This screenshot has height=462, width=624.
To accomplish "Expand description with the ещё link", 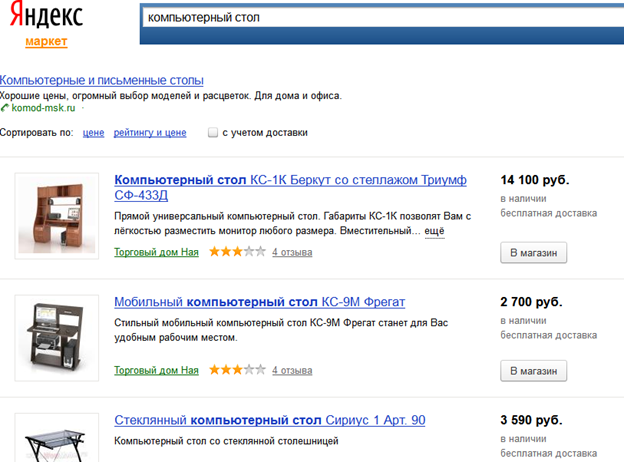I will [x=434, y=231].
